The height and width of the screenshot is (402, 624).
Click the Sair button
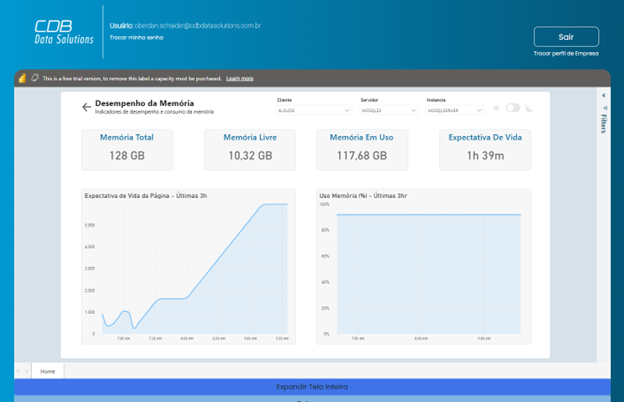point(566,36)
